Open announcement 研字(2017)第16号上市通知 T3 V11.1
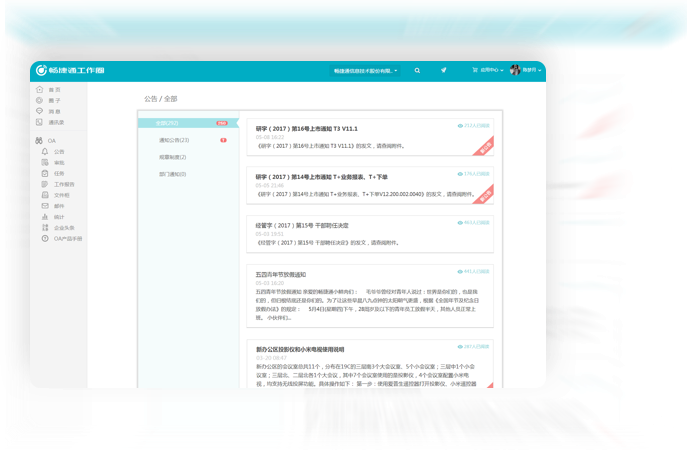Image resolution: width=687 pixels, height=450 pixels. point(306,129)
